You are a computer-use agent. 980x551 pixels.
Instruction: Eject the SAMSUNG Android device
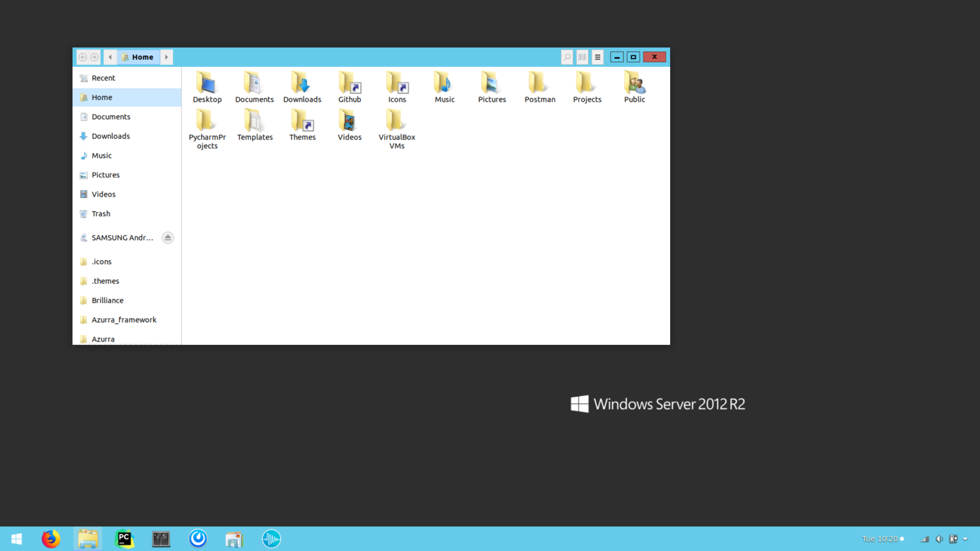click(168, 238)
